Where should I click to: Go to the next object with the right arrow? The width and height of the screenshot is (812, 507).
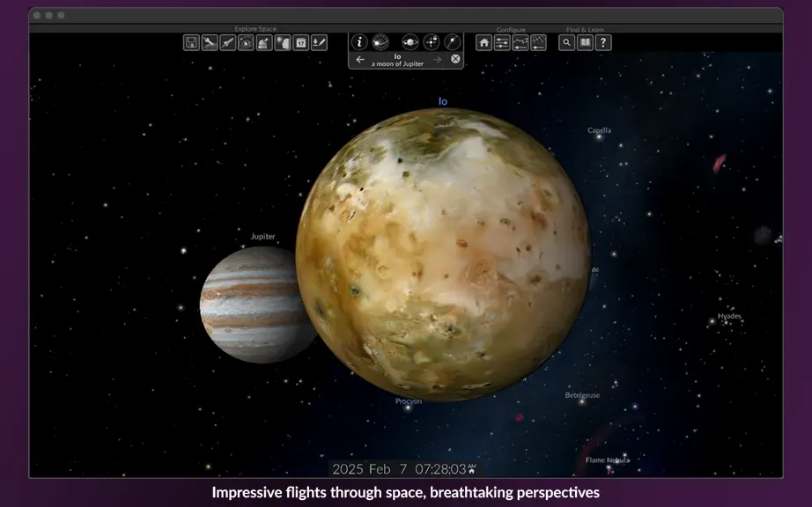tap(438, 60)
